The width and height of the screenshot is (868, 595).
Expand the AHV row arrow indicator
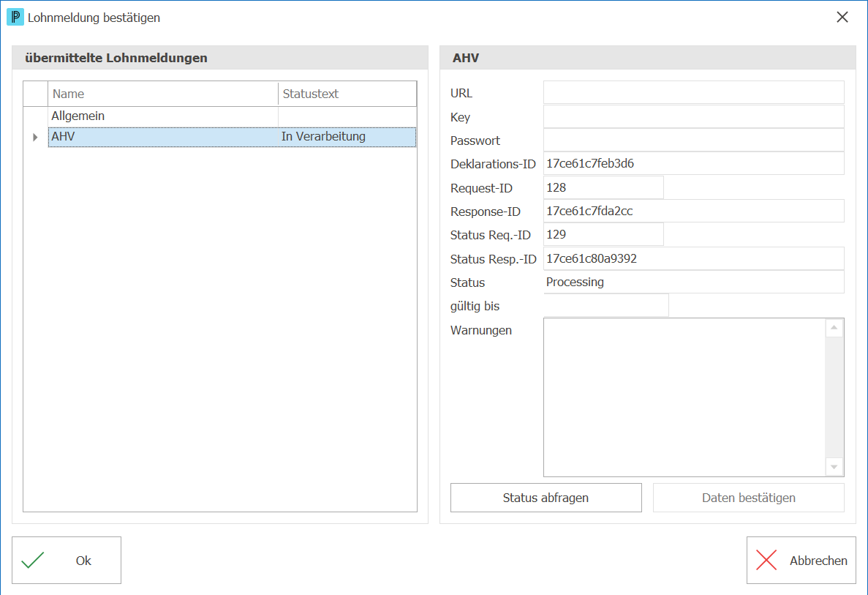point(35,137)
